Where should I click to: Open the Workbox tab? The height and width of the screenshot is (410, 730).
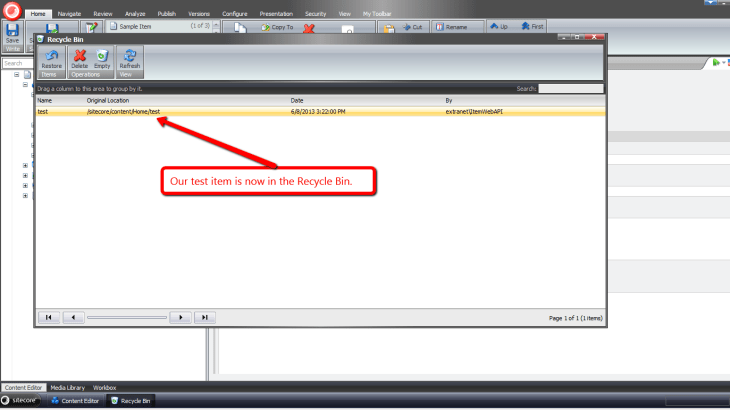(x=105, y=387)
